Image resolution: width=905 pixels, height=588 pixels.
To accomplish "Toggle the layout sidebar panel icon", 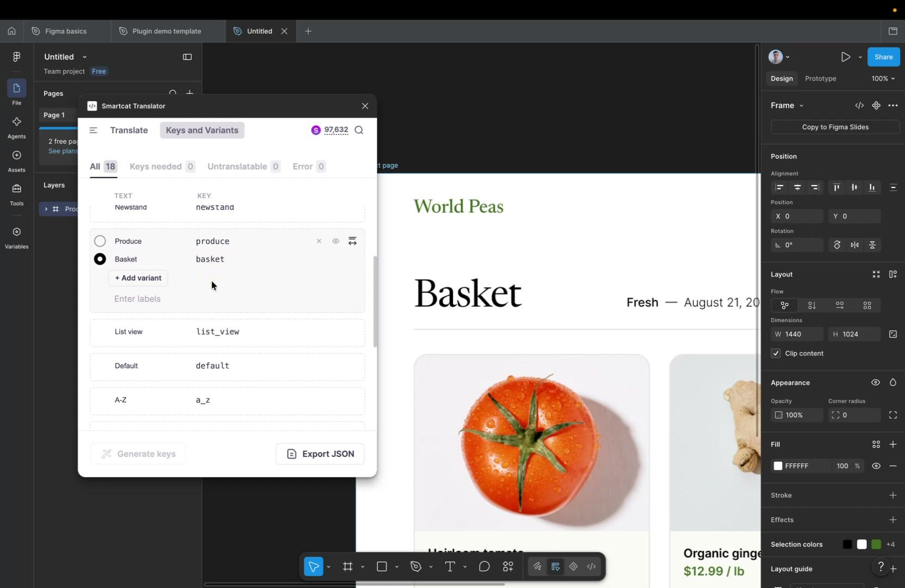I will coord(187,57).
